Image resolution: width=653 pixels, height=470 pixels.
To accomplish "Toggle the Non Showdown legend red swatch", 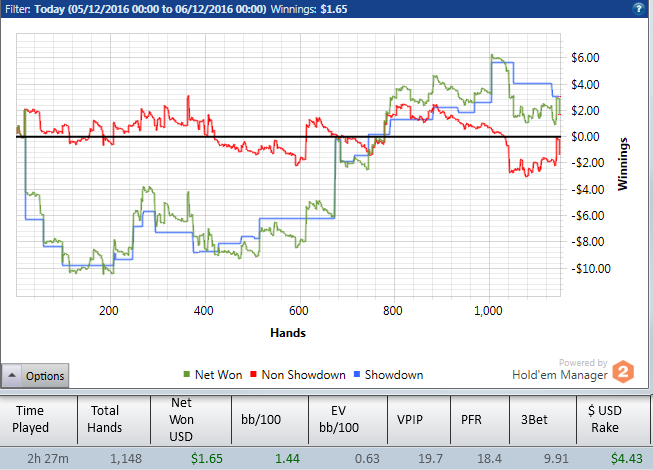I will (253, 374).
